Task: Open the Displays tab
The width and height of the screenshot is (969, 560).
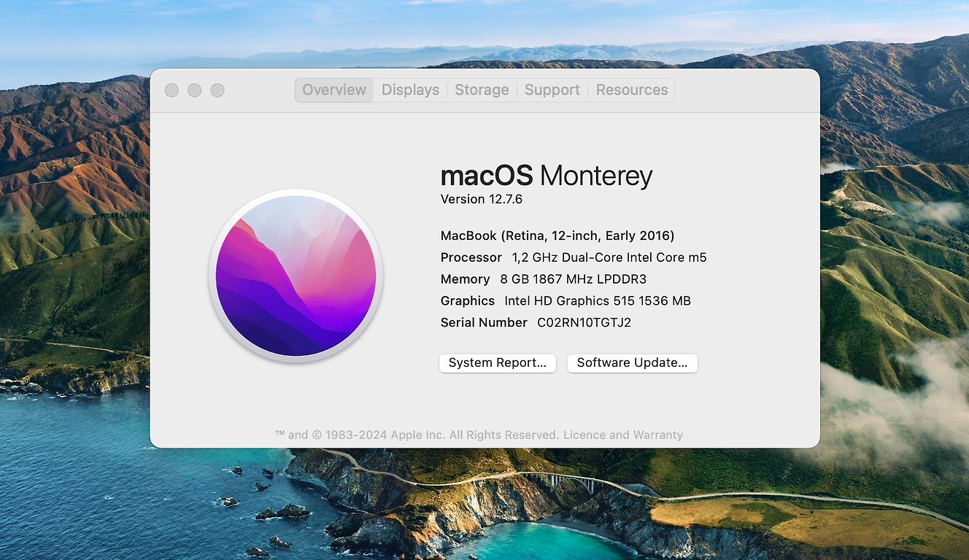Action: 410,90
